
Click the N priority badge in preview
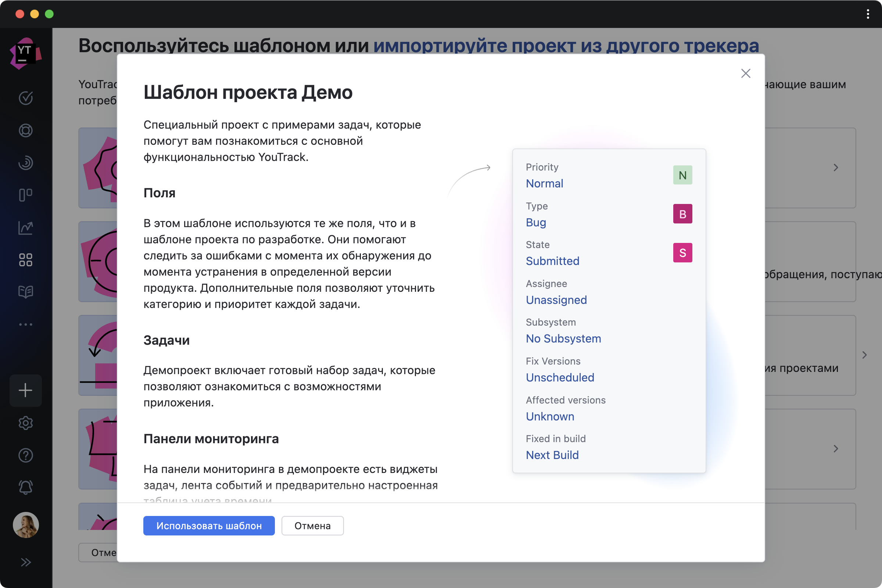point(682,175)
